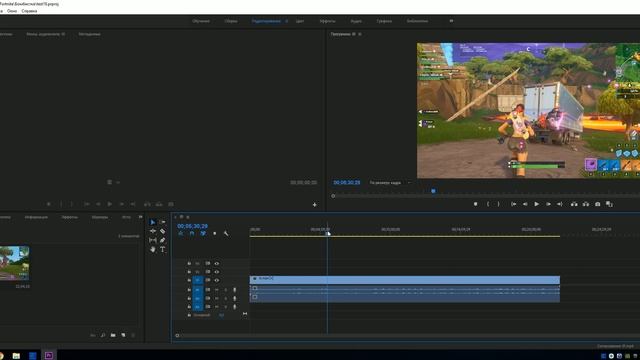640x360 pixels.
Task: Toggle targeting of the highlighted video track
Action: pyautogui.click(x=198, y=280)
